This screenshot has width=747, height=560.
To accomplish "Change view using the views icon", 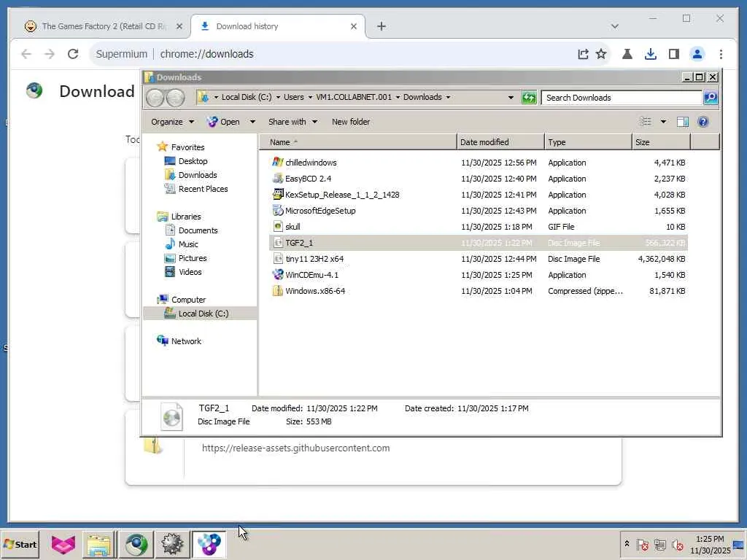I will [x=645, y=122].
